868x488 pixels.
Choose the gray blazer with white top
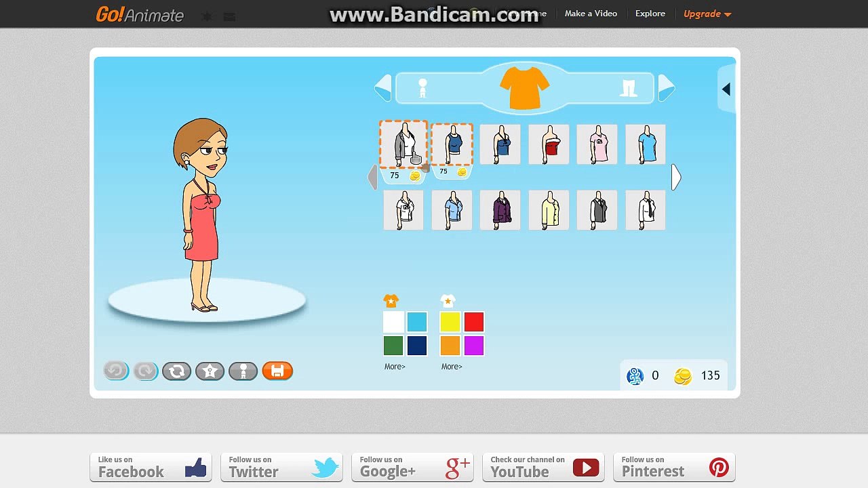point(403,144)
